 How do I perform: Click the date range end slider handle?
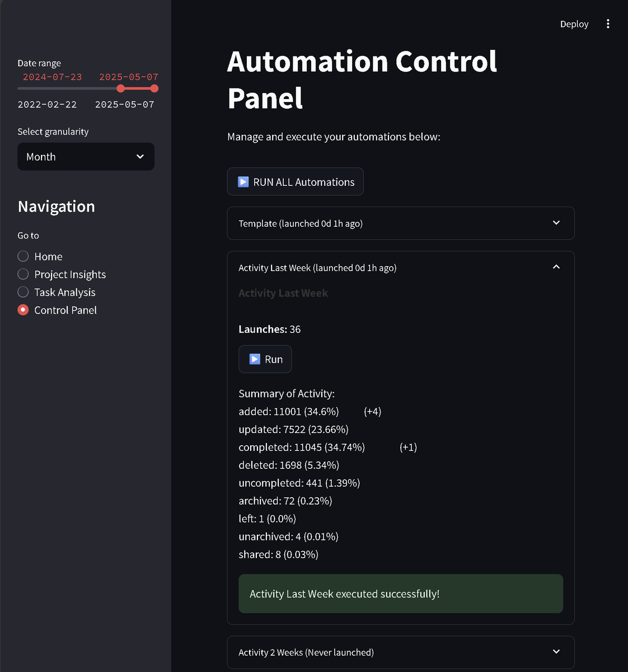pos(154,88)
